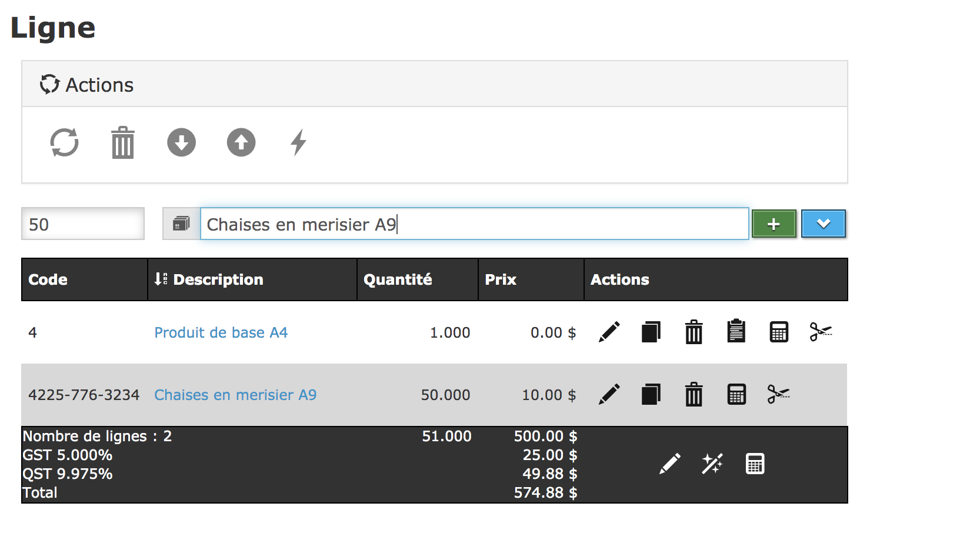Delete the Produit de base A4 line

[x=694, y=332]
